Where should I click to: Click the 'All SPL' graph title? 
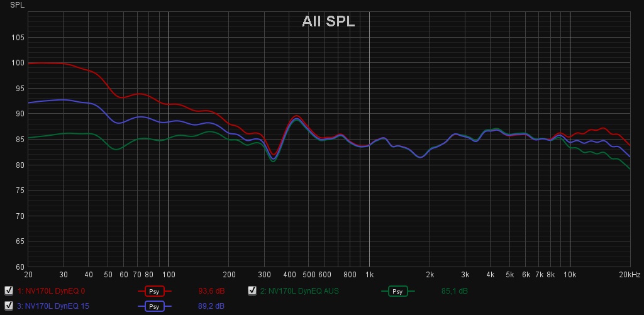coord(328,21)
